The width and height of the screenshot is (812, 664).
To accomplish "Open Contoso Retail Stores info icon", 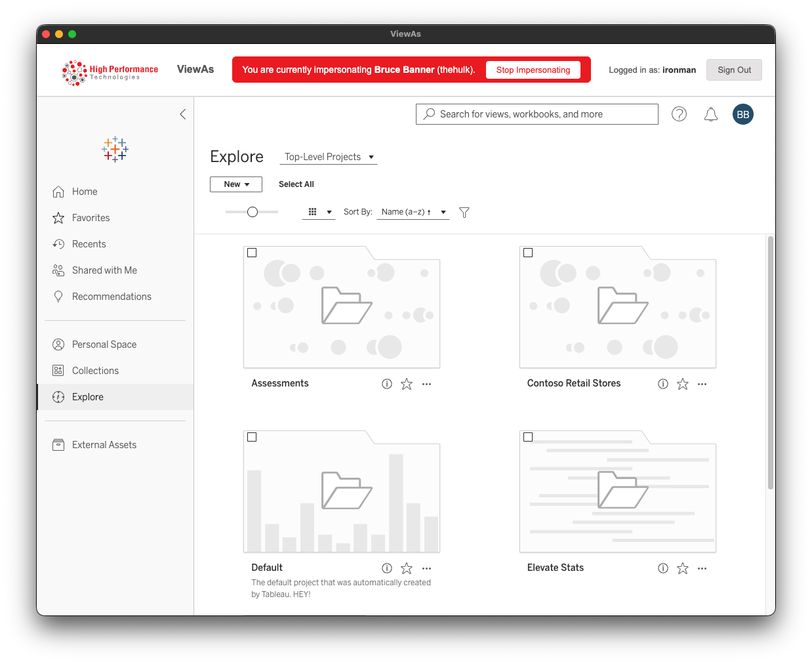I will (662, 384).
